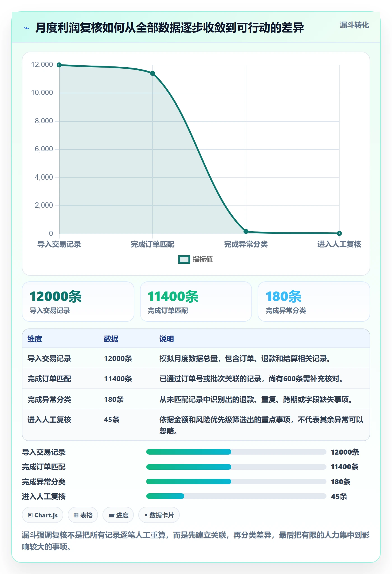Click the 12,000 y-axis label

pos(42,65)
